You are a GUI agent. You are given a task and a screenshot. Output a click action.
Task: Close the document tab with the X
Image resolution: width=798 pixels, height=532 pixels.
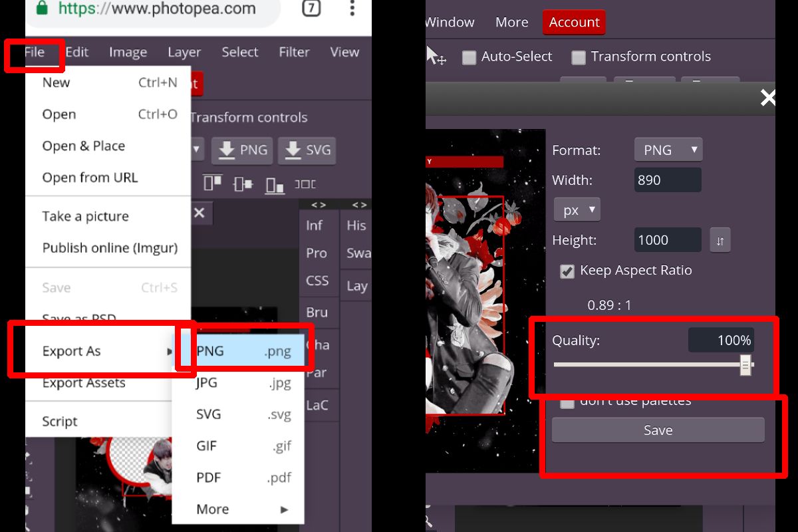tap(199, 213)
